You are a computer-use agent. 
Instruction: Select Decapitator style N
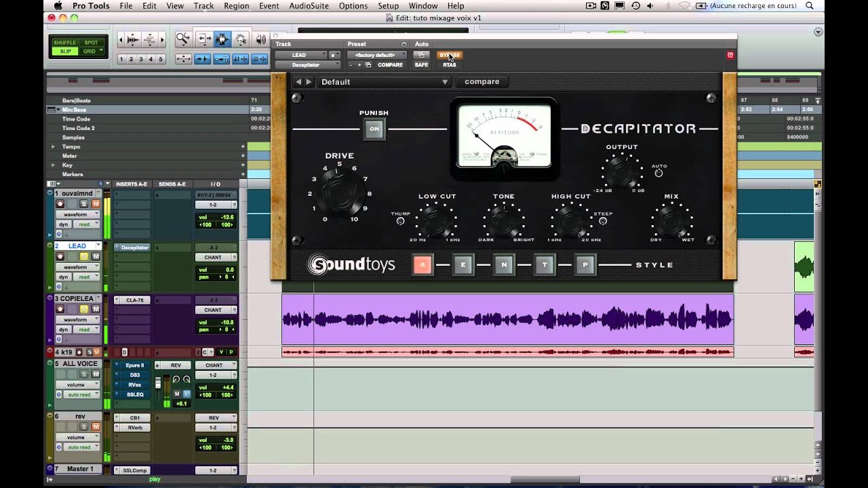click(x=504, y=265)
